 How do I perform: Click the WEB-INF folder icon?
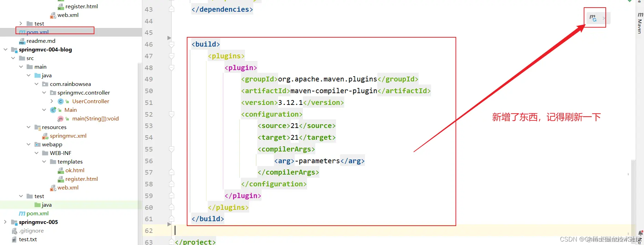click(x=45, y=153)
